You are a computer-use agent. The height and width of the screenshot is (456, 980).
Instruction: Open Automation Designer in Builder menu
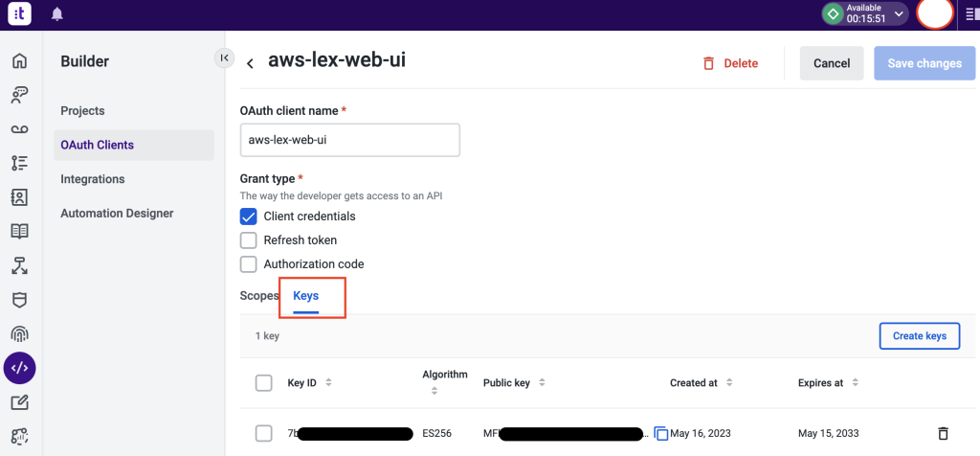(x=117, y=214)
